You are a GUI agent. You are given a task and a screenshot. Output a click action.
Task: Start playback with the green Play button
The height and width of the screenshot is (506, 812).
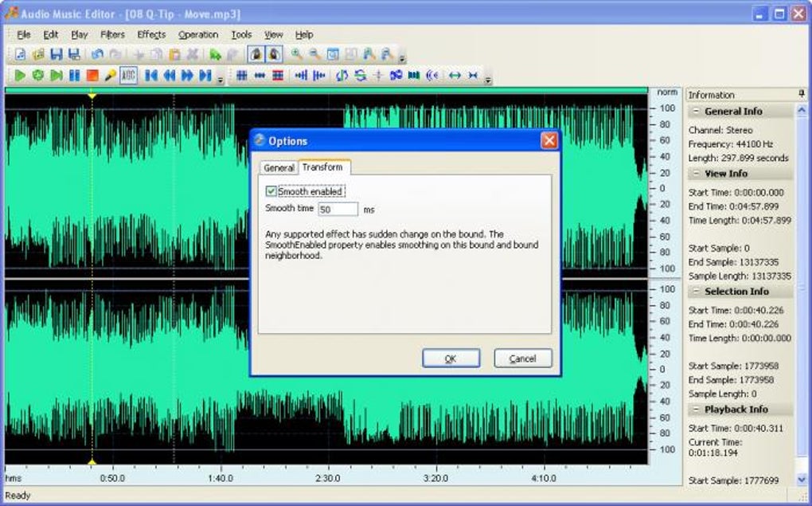pos(20,76)
